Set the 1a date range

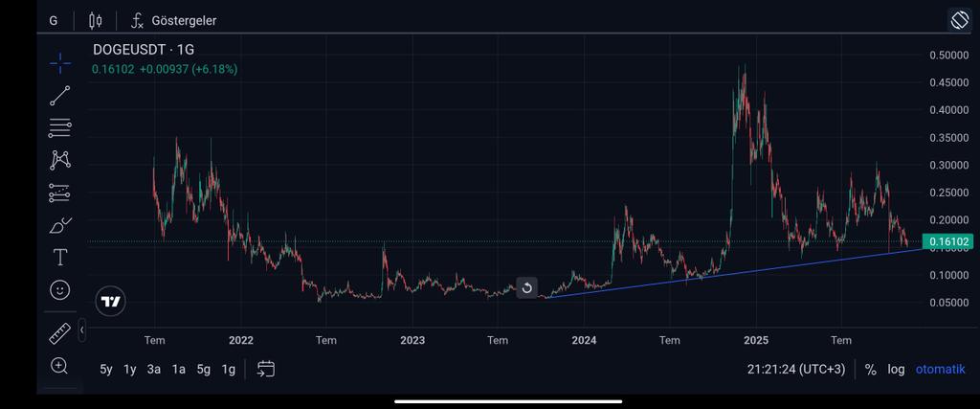pos(179,370)
